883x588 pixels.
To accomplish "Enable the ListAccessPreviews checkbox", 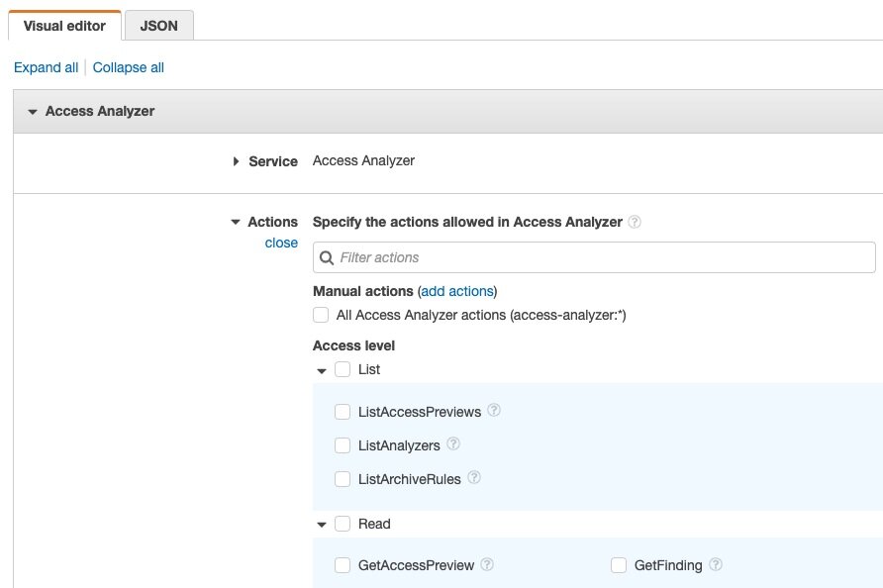I will [x=343, y=412].
